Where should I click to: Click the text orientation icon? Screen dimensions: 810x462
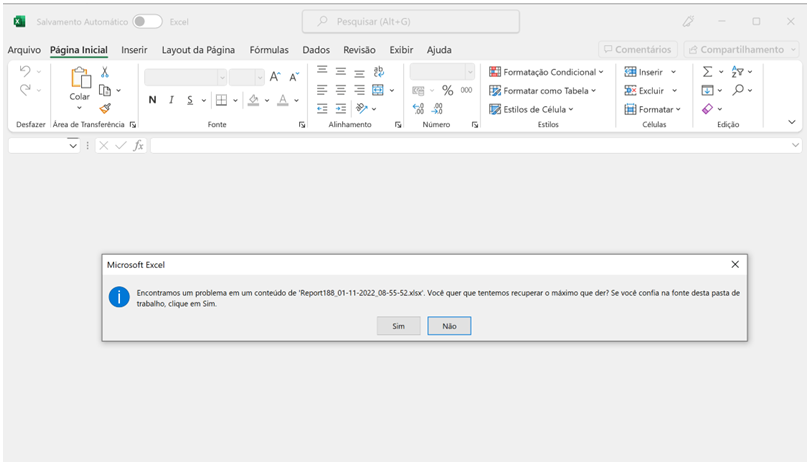pos(362,109)
